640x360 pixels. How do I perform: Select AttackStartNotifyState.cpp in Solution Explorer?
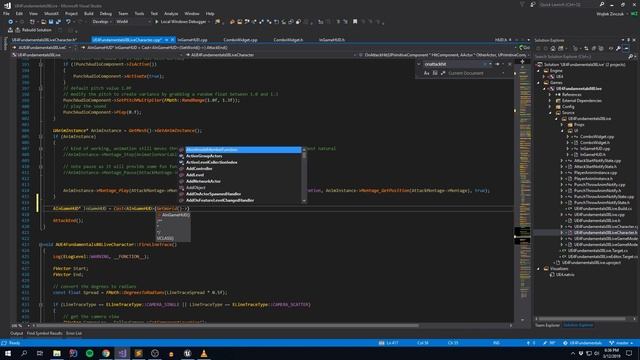(598, 161)
